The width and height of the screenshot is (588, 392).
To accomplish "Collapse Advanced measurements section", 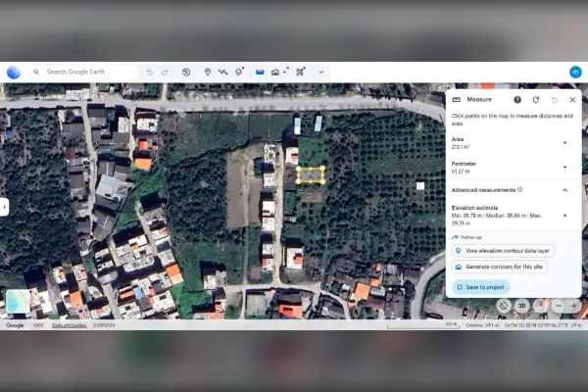I will [564, 190].
